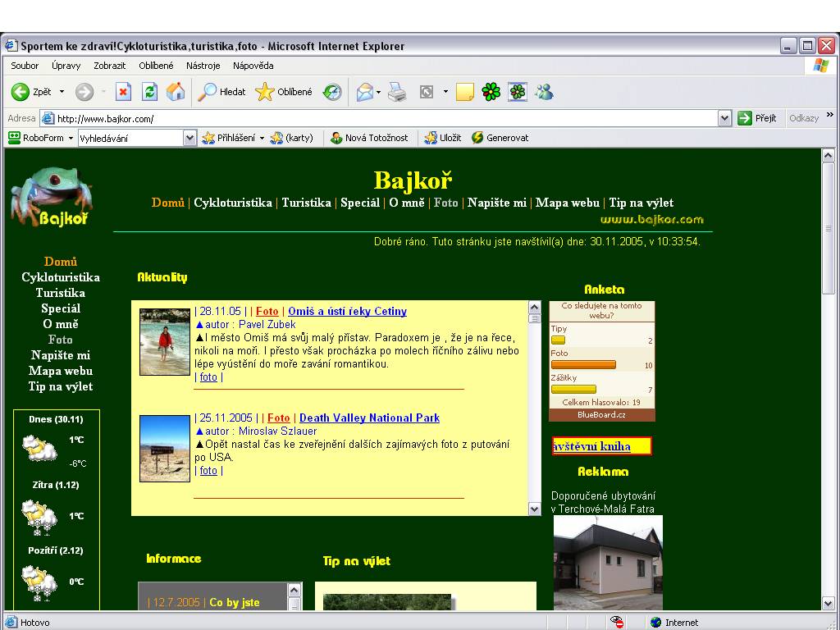Click the framed ICQ flower icon

click(x=518, y=92)
